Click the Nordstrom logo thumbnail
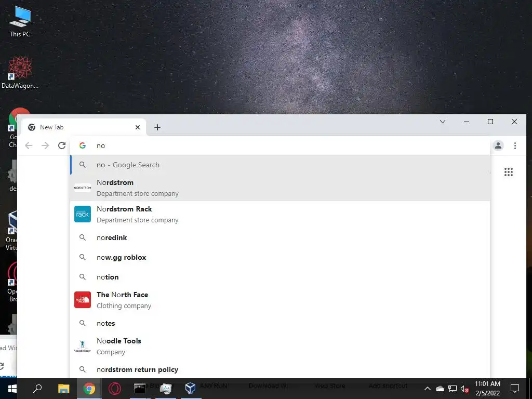Screen dimensions: 532x399 (x=83, y=188)
